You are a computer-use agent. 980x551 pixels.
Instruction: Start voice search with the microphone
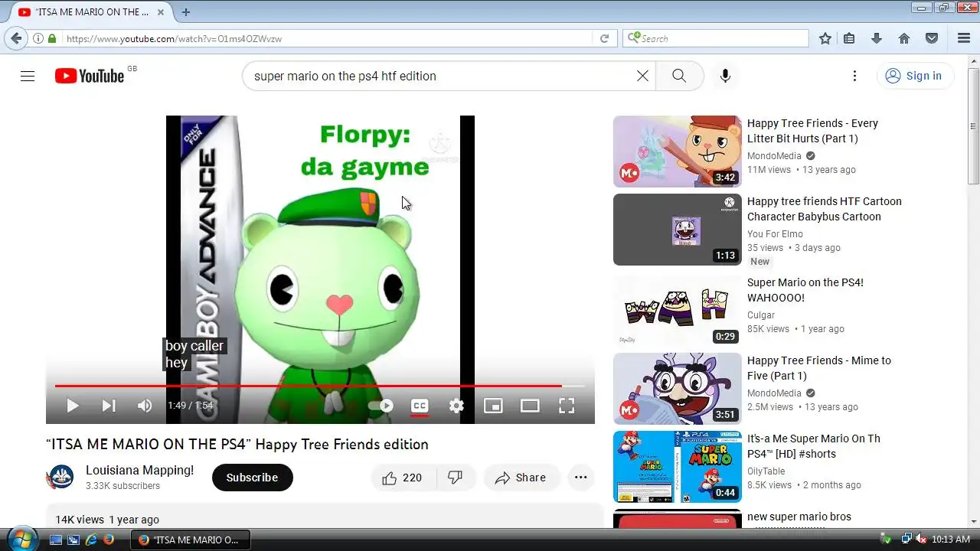click(725, 76)
